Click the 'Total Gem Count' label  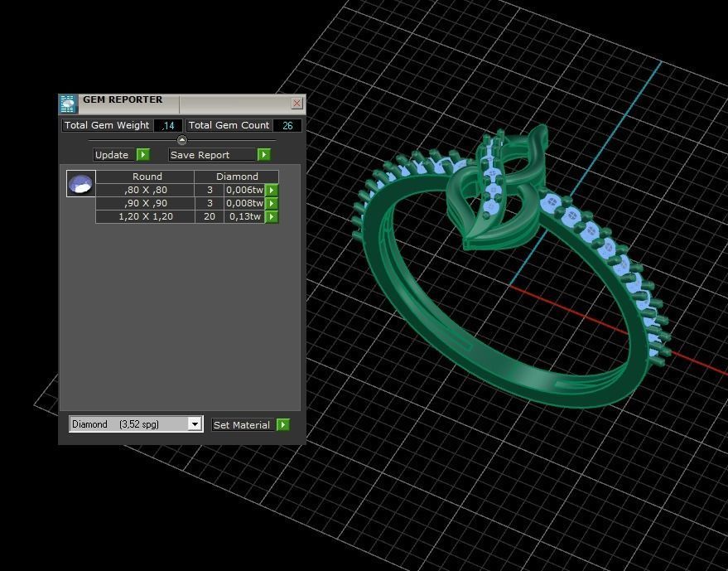click(x=229, y=125)
